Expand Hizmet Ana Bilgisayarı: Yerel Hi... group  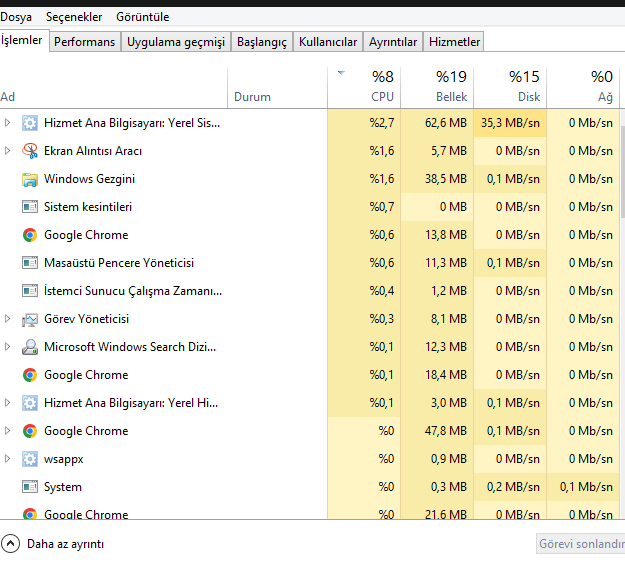click(7, 403)
